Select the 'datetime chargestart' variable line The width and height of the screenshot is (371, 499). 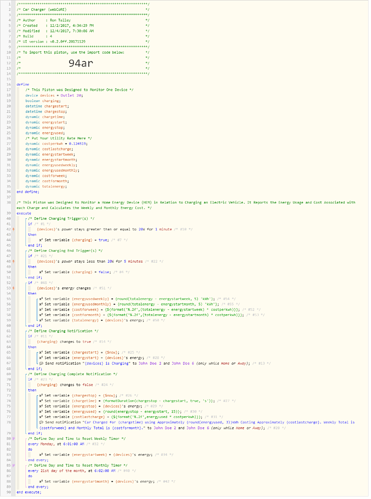47,106
